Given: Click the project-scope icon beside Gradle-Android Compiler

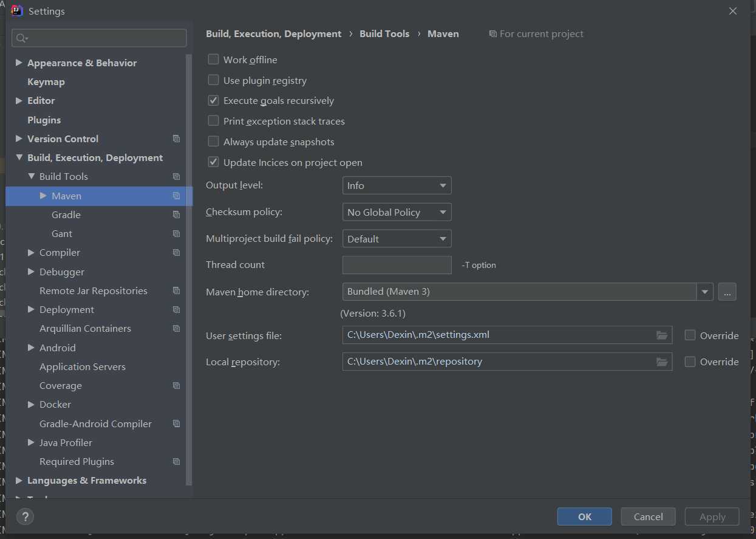Looking at the screenshot, I should pyautogui.click(x=176, y=424).
